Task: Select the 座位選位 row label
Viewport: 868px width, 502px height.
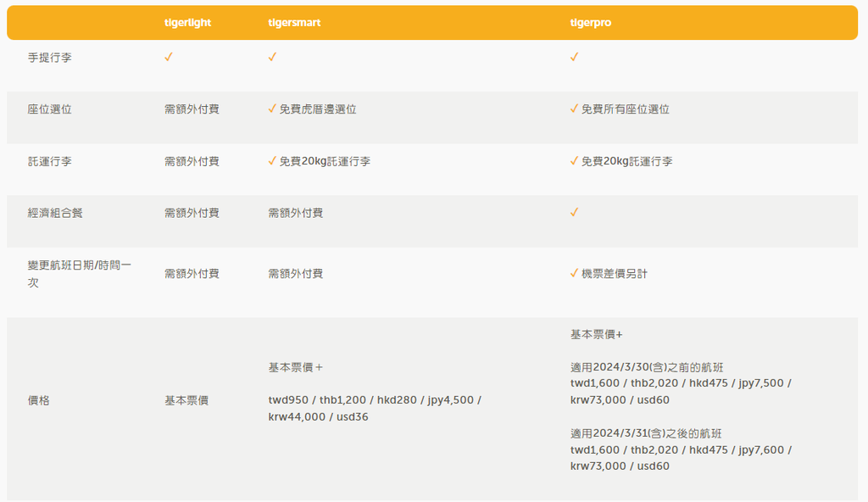Action: (50, 109)
